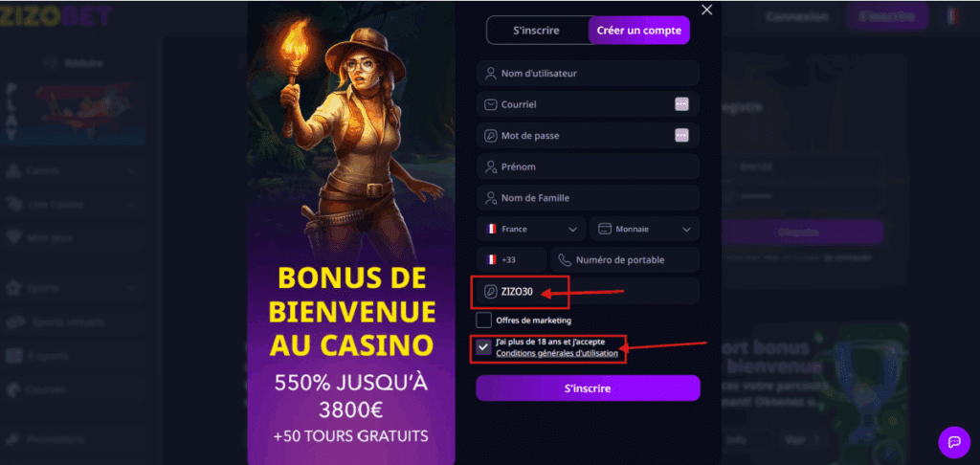The image size is (980, 465).
Task: Switch to the S'inscrire tab
Action: click(536, 30)
